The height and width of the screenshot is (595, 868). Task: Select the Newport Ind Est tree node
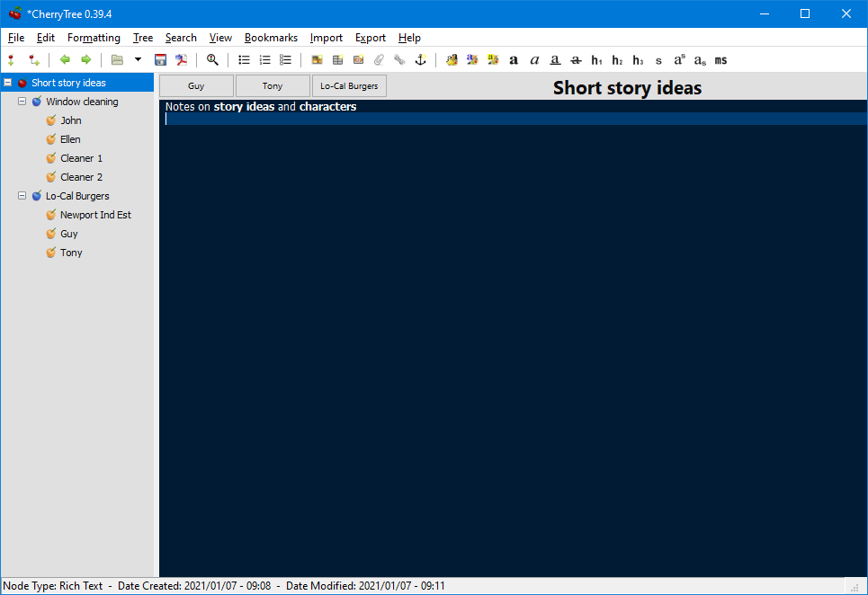(95, 215)
